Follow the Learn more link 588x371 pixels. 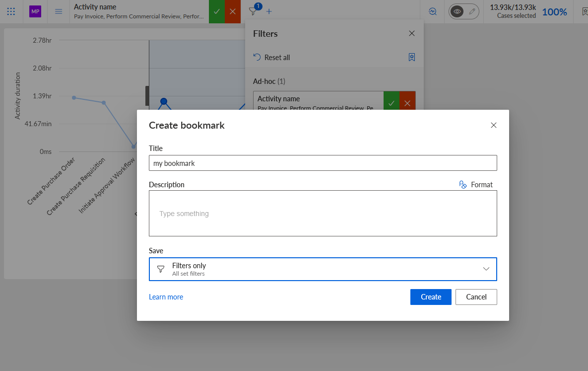click(166, 297)
